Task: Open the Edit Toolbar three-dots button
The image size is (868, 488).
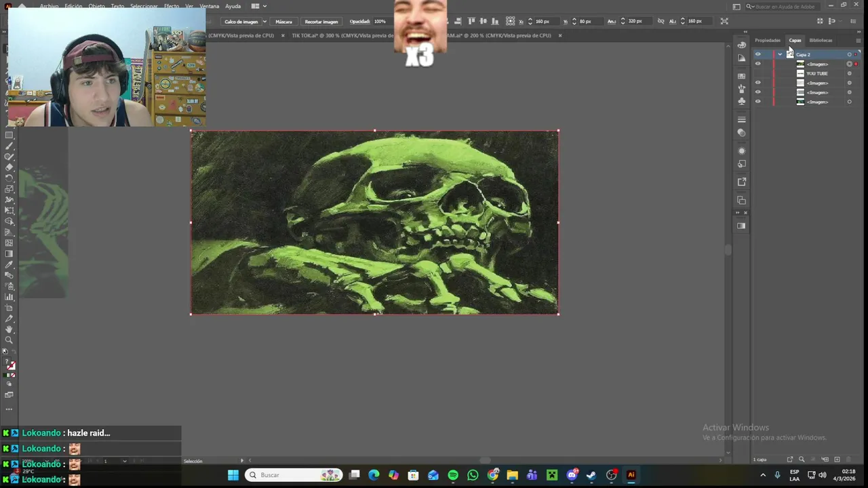Action: (9, 409)
